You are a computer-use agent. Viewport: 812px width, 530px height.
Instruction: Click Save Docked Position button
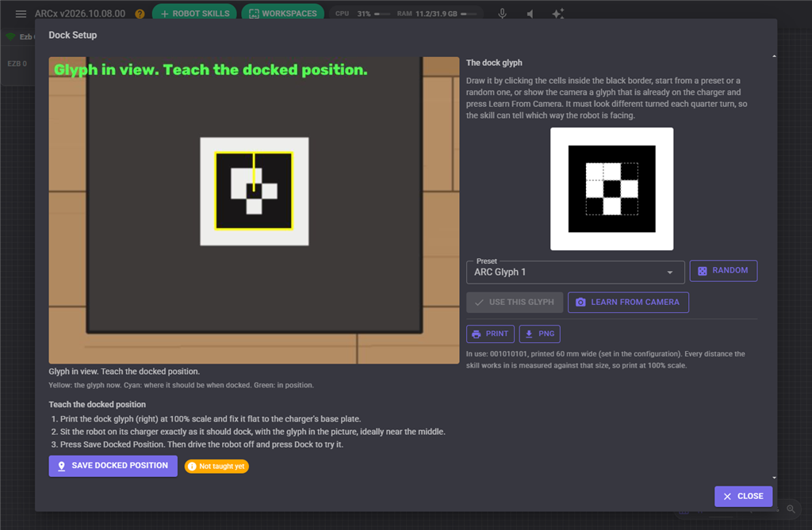[113, 466]
